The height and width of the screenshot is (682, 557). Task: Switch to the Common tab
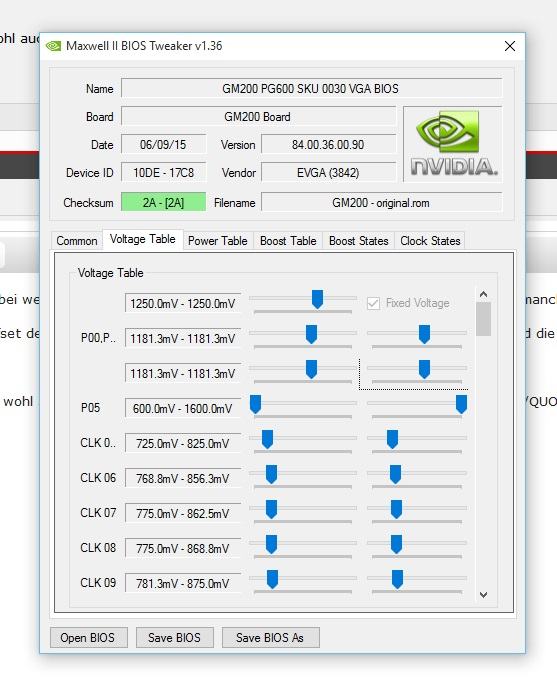point(77,241)
